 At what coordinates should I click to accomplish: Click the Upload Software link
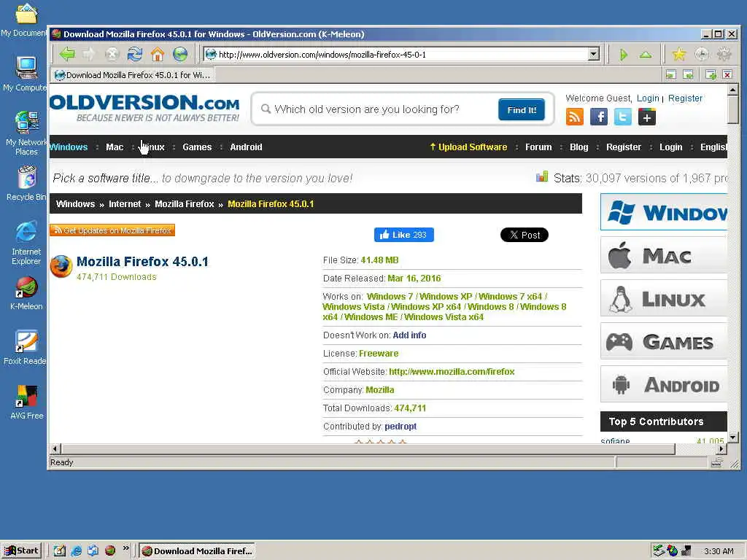coord(468,147)
